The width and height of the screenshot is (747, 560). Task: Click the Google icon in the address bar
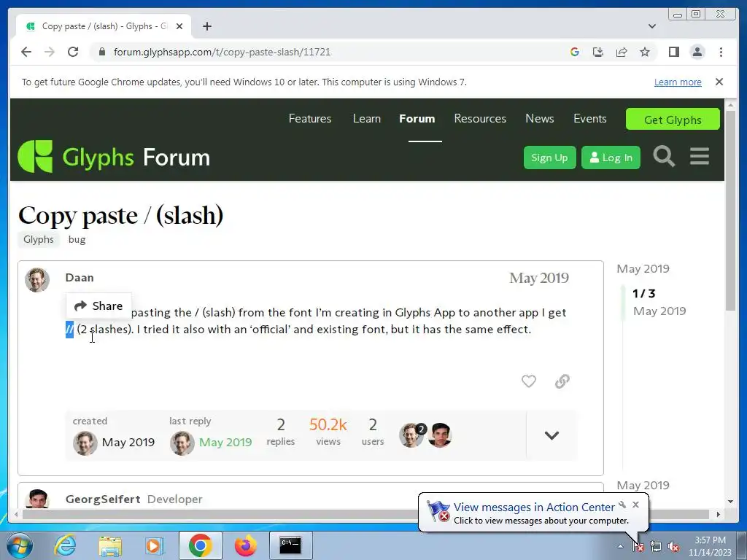[575, 52]
